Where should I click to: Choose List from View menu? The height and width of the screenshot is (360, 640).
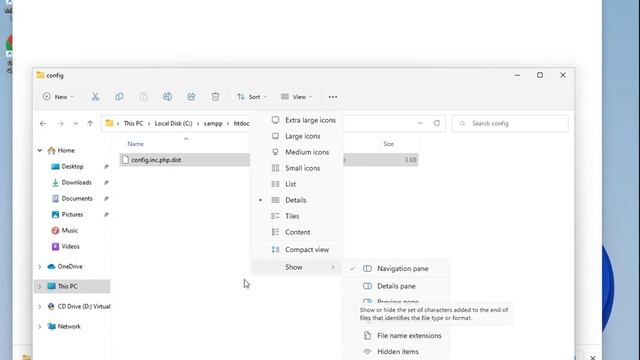[x=297, y=184]
